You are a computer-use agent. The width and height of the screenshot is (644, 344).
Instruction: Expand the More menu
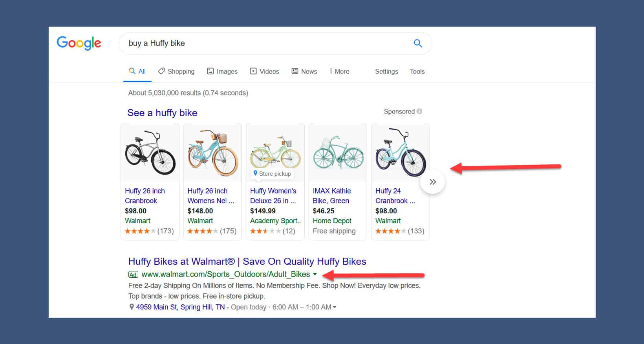(339, 71)
